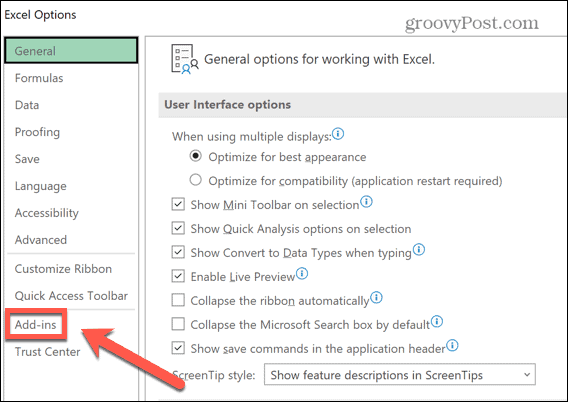Screen dimensions: 568x402
Task: Click 'General options for working with Excel' text
Action: point(319,59)
